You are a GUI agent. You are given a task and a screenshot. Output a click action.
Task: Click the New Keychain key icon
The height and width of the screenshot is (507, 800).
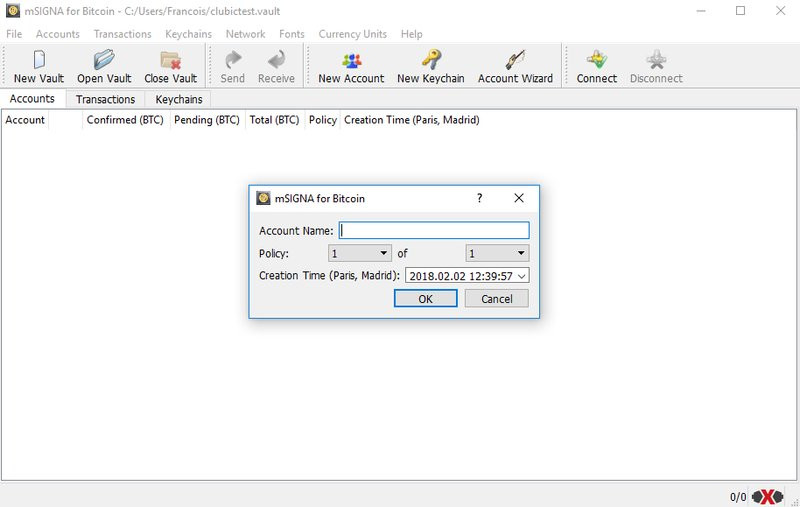coord(431,60)
